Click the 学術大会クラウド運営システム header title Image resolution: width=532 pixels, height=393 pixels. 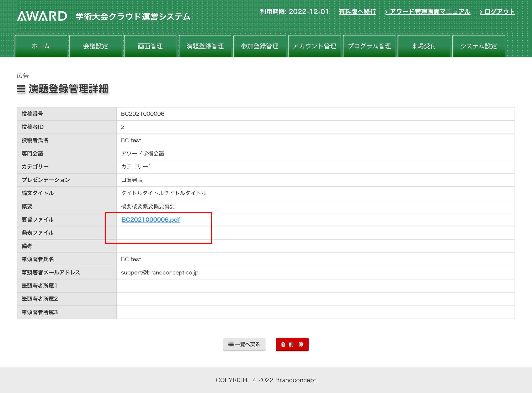point(133,17)
